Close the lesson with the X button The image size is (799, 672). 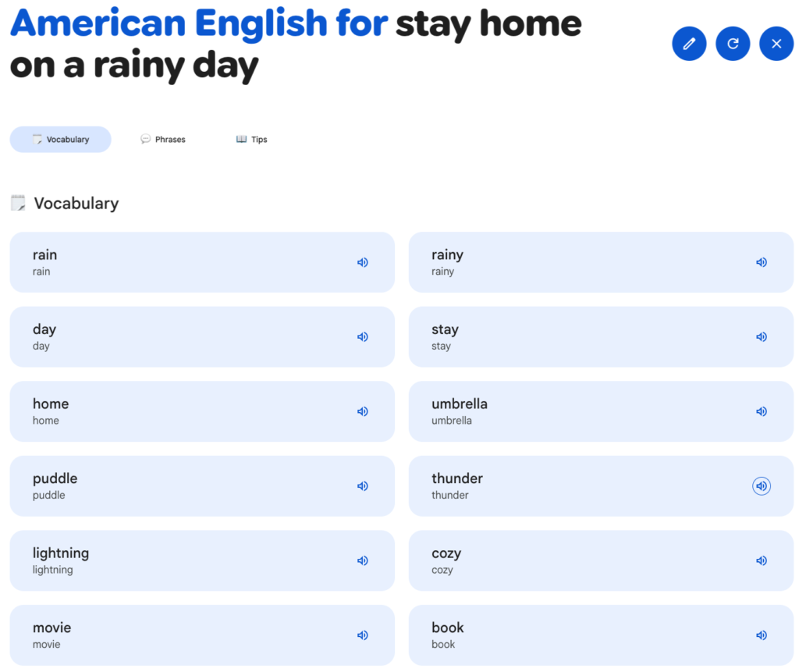tap(776, 44)
